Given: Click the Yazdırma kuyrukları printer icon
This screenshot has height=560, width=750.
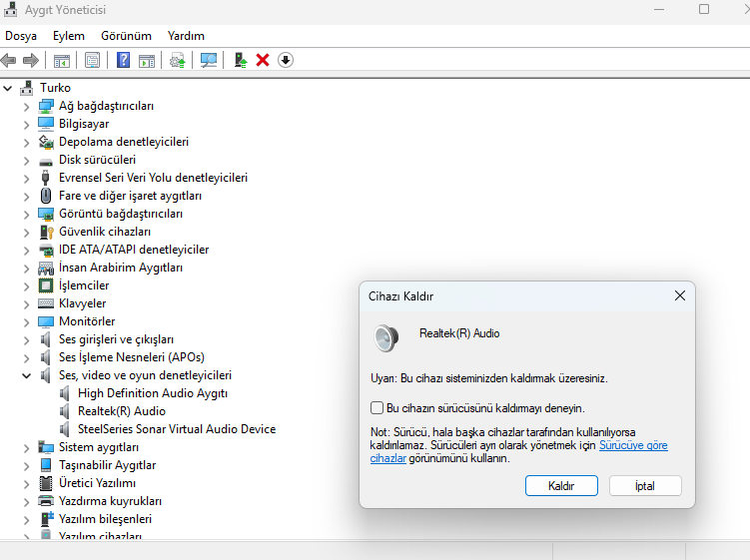Looking at the screenshot, I should pos(46,501).
